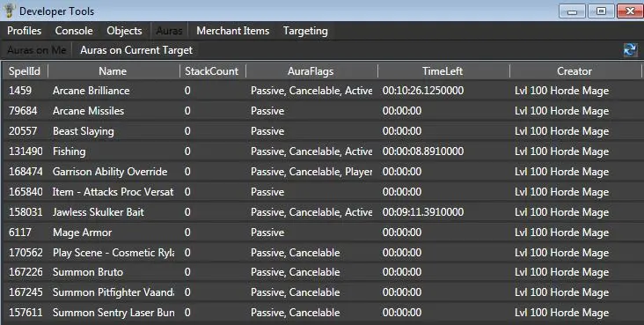This screenshot has width=644, height=325.
Task: Click Play Scene - Cosmetic Ryla cell
Action: tap(113, 253)
